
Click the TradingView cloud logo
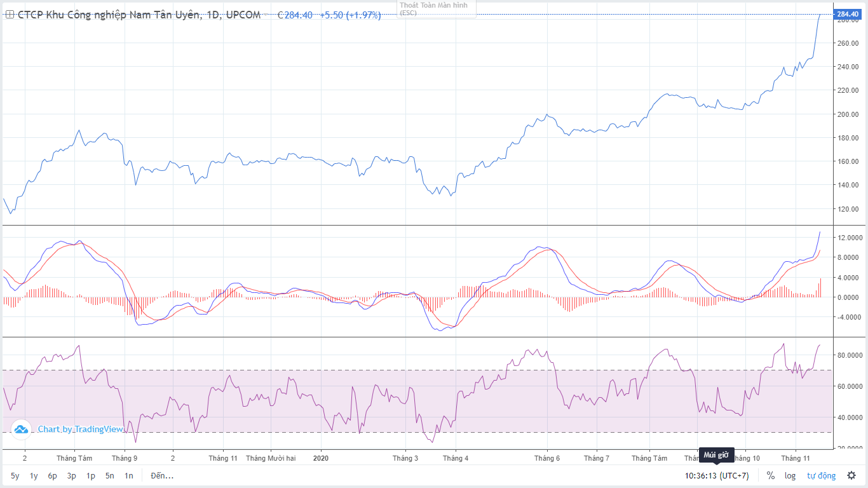click(21, 430)
